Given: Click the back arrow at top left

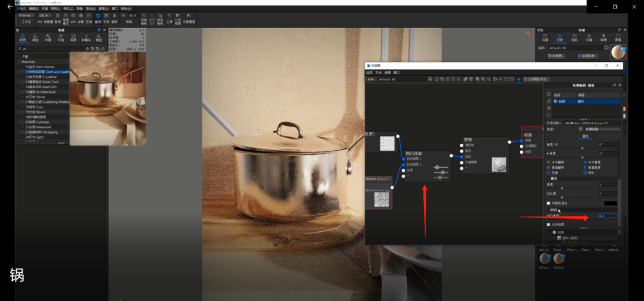Looking at the screenshot, I should coord(10,7).
